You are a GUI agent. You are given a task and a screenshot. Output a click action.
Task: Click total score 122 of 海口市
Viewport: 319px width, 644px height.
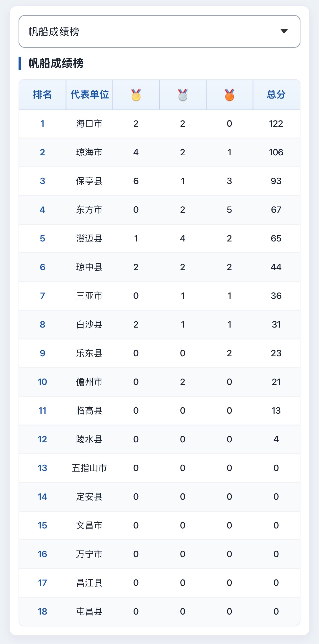click(x=276, y=123)
